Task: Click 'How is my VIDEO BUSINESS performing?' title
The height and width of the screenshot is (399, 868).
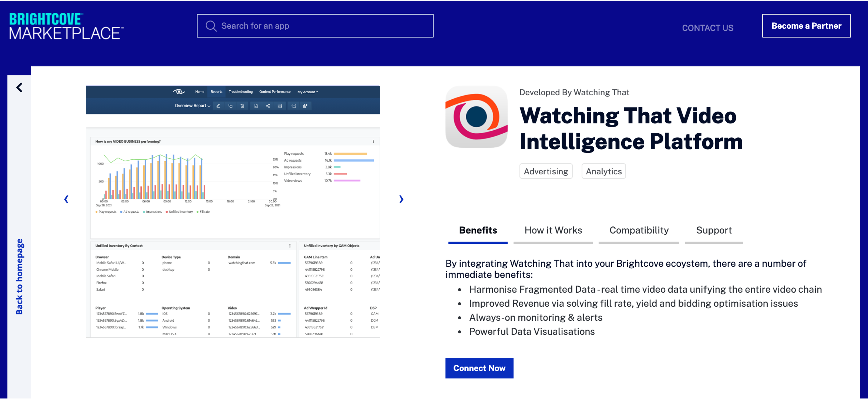Action: point(128,141)
